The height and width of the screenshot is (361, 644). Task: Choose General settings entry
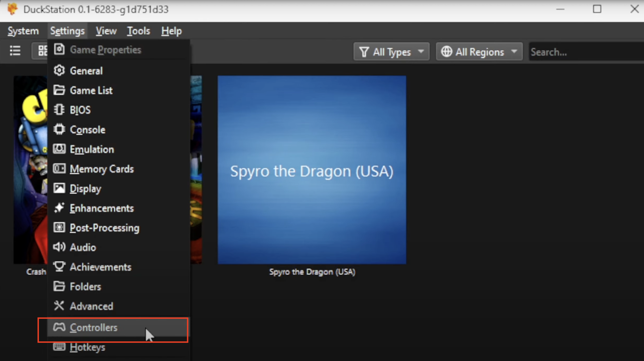pos(119,71)
